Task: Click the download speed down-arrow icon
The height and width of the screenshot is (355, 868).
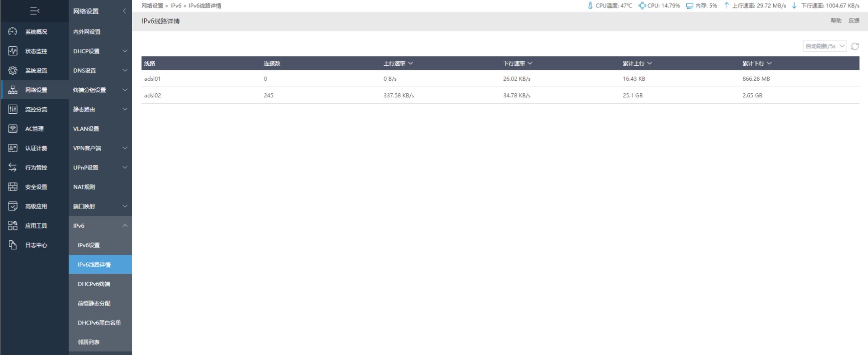Action: tap(794, 5)
